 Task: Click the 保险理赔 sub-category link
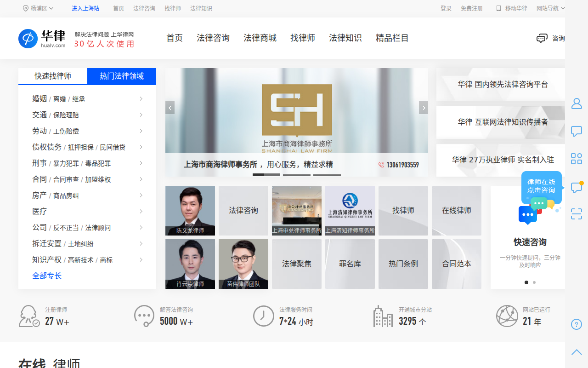pos(66,115)
